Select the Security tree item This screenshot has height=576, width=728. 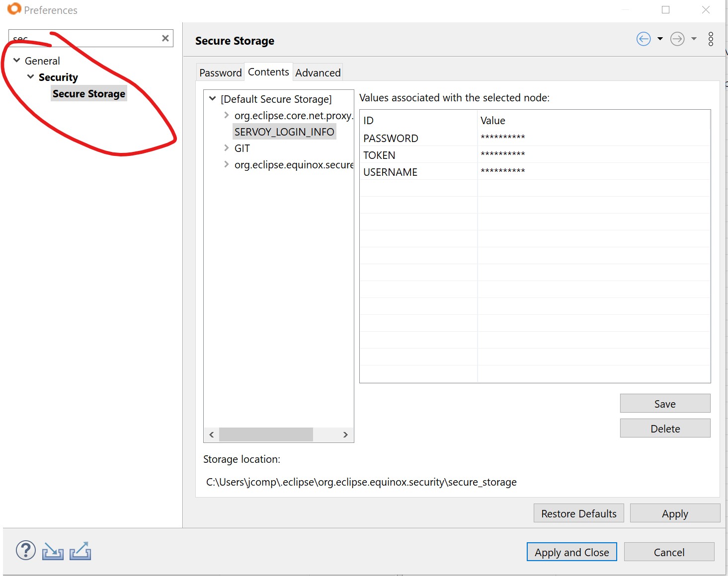point(58,77)
